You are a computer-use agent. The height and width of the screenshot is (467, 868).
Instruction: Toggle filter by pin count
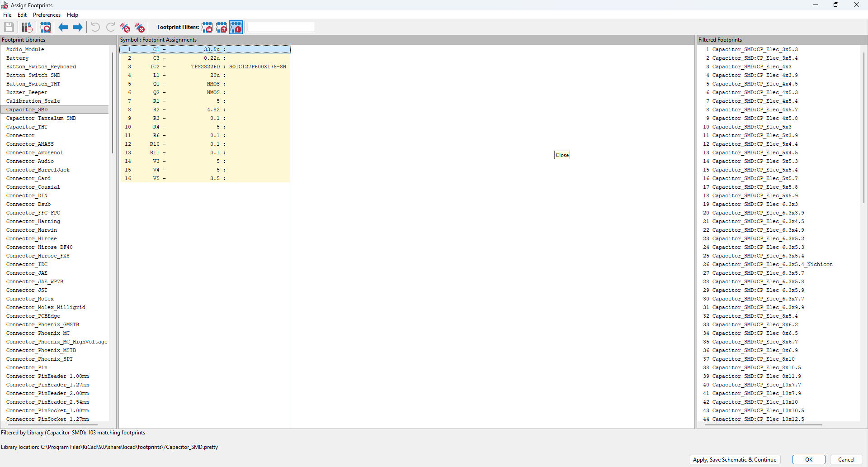coord(222,28)
